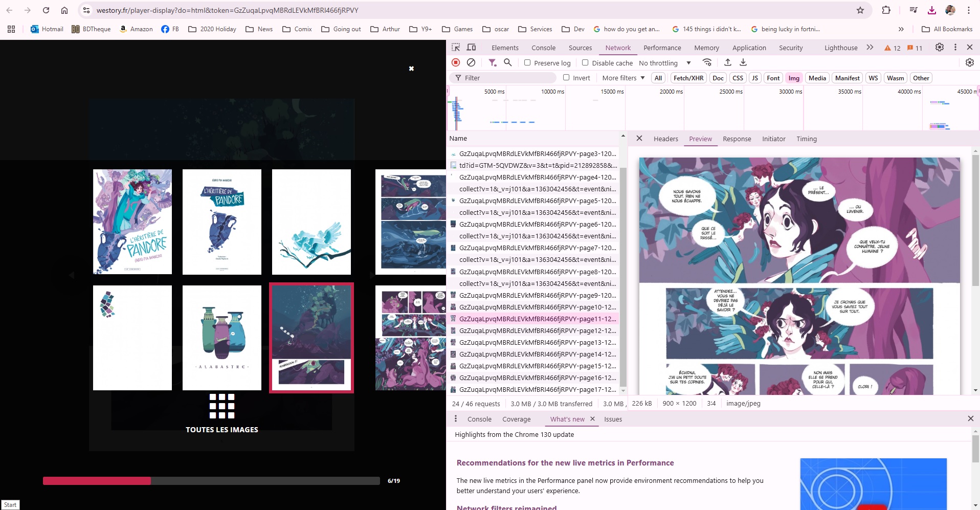
Task: Click the issues count 11 badge
Action: tap(915, 48)
